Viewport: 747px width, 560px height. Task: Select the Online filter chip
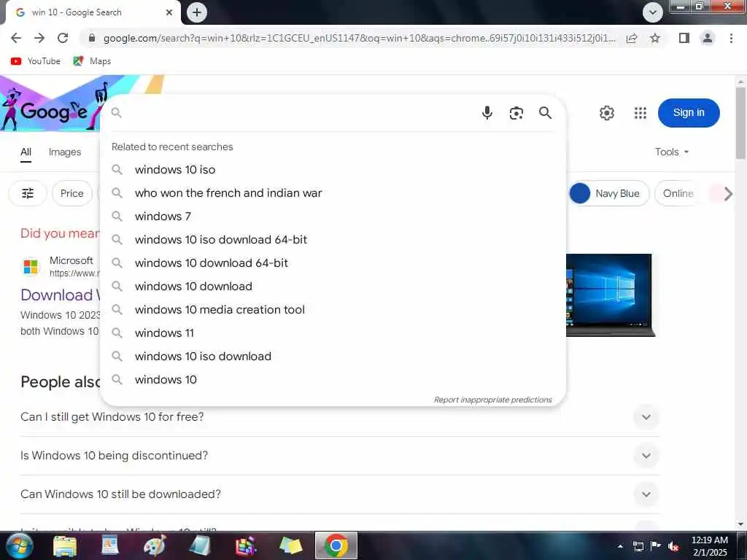[x=678, y=193]
